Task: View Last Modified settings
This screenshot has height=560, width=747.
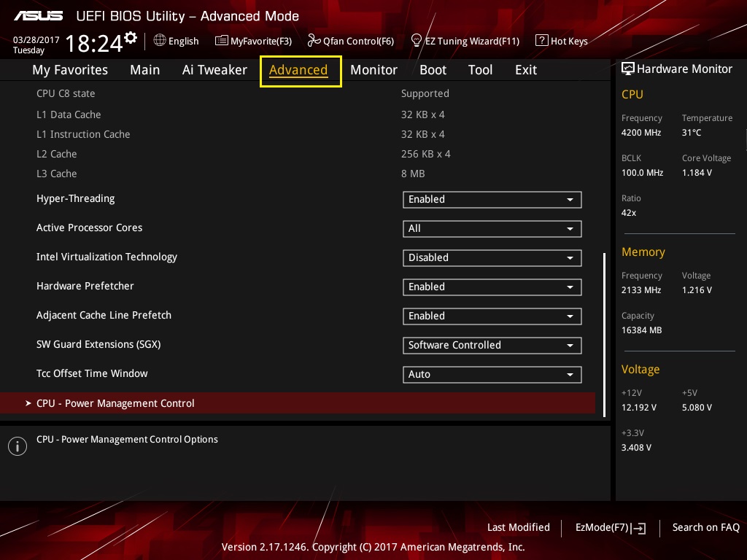Action: coord(519,527)
